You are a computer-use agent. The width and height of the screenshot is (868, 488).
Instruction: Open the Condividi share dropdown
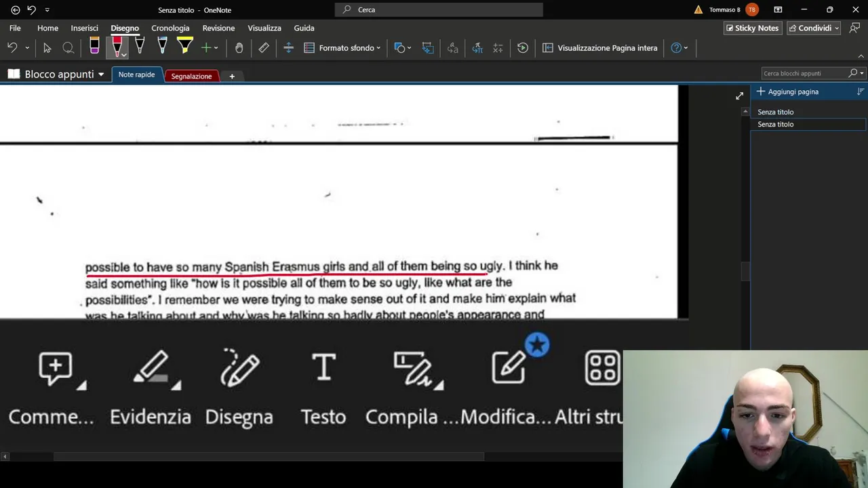[x=814, y=28]
